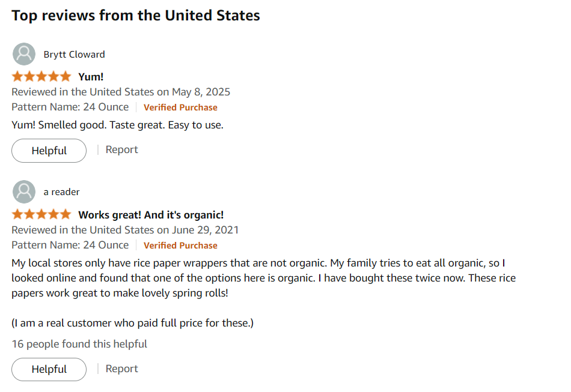Viewport: 571px width, 392px height.
Task: Click Brytt Cloward's profile avatar icon
Action: 24,54
